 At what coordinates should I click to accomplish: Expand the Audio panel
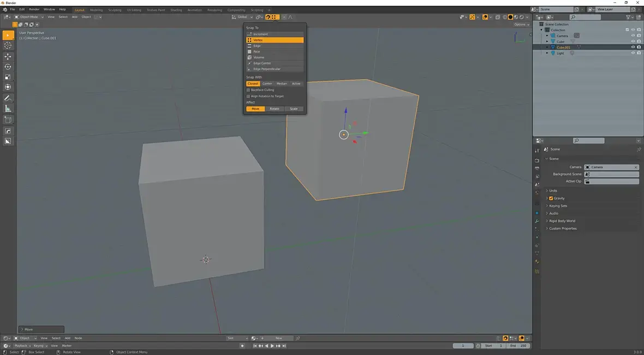(x=553, y=214)
